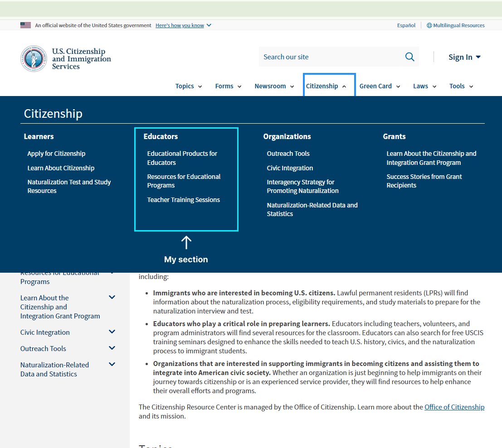Click the U.S. Citizenship and Immigration Services wordmark
Image resolution: width=502 pixels, height=448 pixels.
(82, 59)
